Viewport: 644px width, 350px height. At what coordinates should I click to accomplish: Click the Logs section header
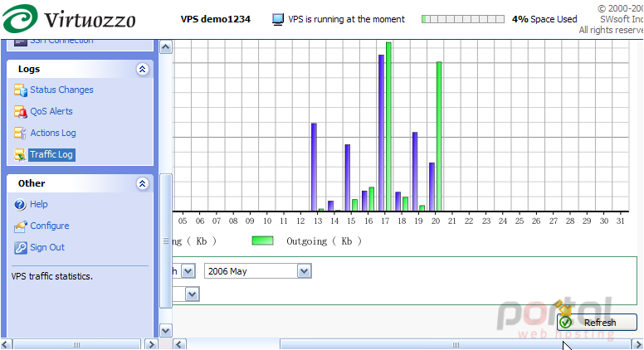(x=80, y=70)
